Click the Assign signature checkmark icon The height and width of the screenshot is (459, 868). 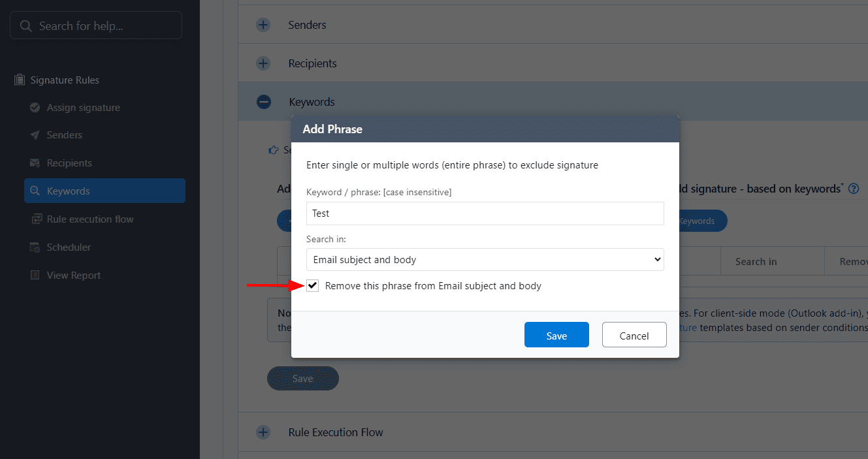pos(35,108)
